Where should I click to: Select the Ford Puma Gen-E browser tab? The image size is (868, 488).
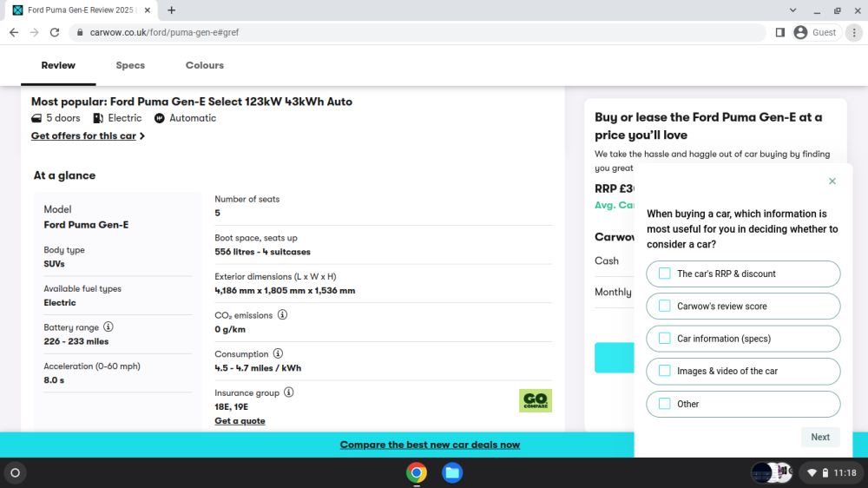click(80, 10)
